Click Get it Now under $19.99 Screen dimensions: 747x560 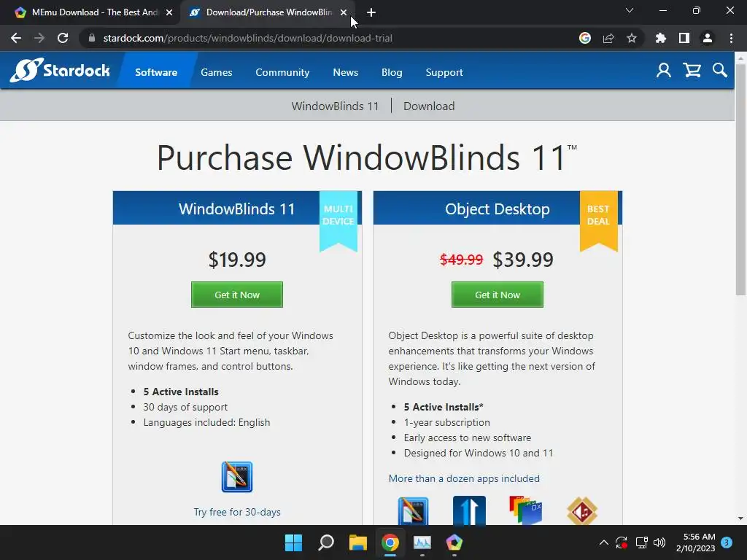pyautogui.click(x=237, y=295)
